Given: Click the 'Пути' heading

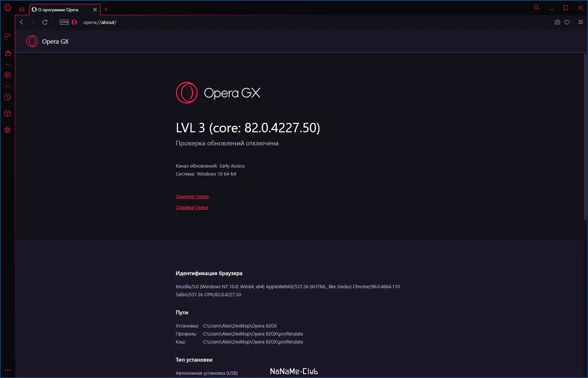Looking at the screenshot, I should point(182,313).
